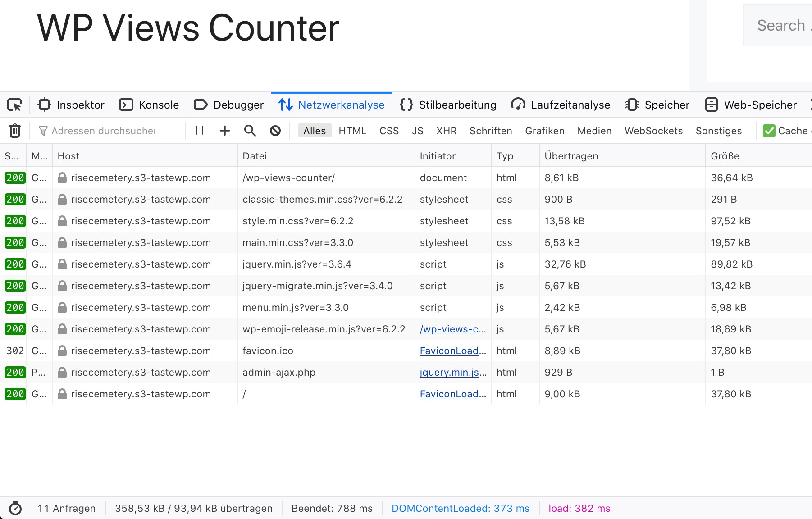Click lock icon on favicon.ico row

(x=62, y=351)
